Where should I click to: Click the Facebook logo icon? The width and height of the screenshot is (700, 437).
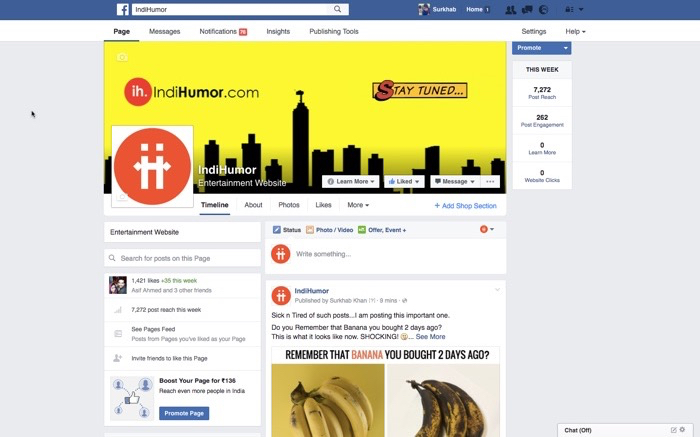point(123,9)
